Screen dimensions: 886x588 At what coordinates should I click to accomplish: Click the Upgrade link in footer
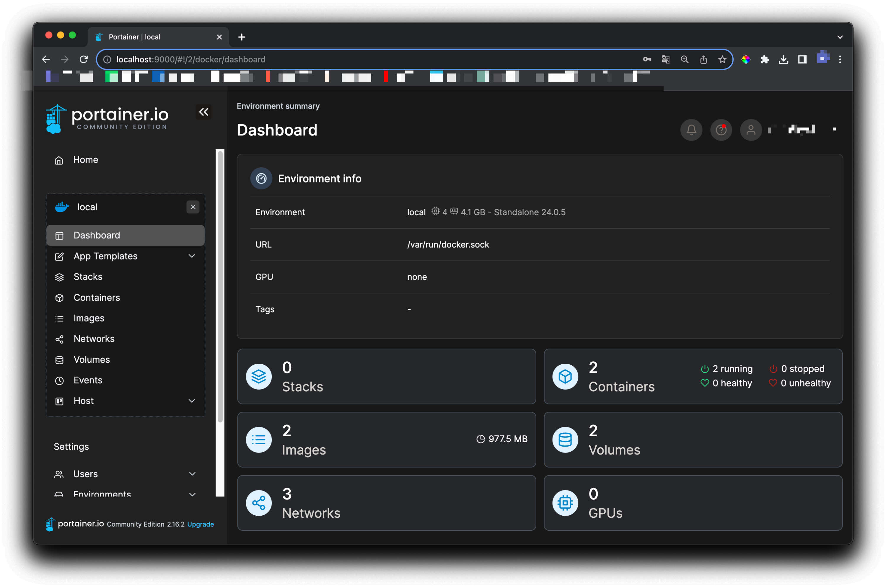click(200, 524)
